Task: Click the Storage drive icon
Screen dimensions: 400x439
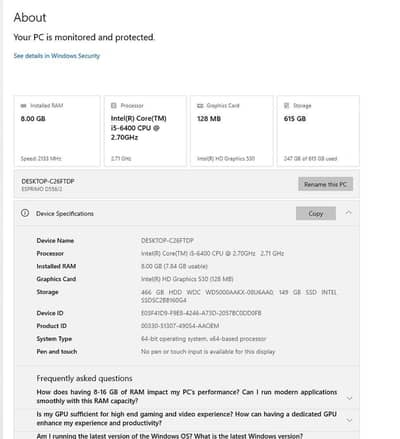Action: click(x=286, y=105)
